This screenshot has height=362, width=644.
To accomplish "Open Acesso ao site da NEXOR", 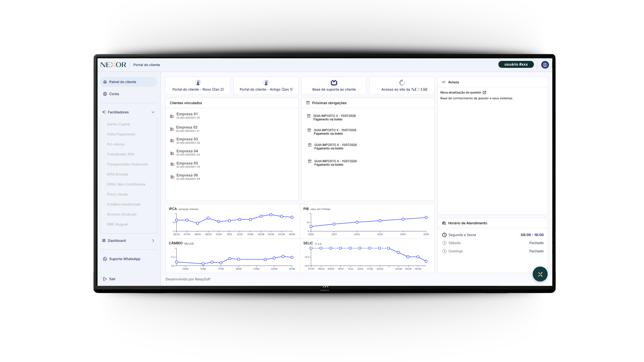I will point(402,86).
